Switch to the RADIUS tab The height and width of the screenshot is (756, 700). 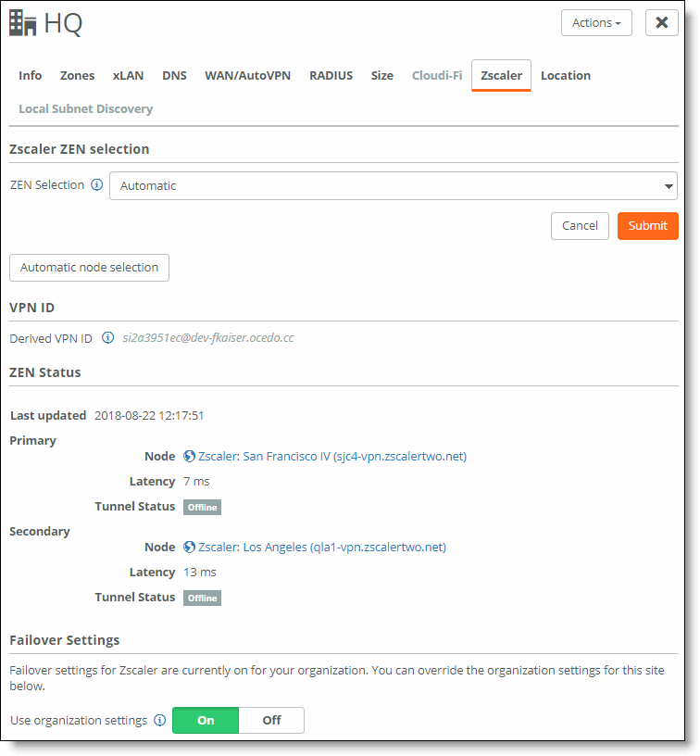(x=331, y=76)
